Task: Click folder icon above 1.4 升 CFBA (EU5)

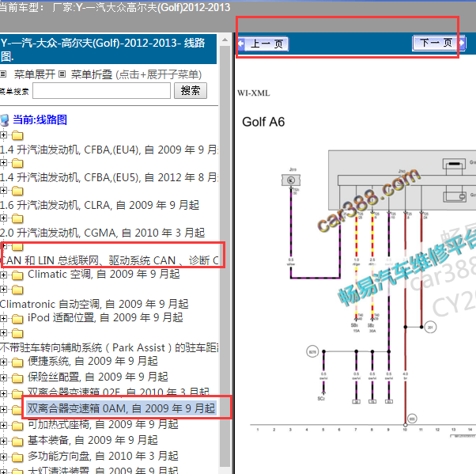Action: [x=17, y=164]
